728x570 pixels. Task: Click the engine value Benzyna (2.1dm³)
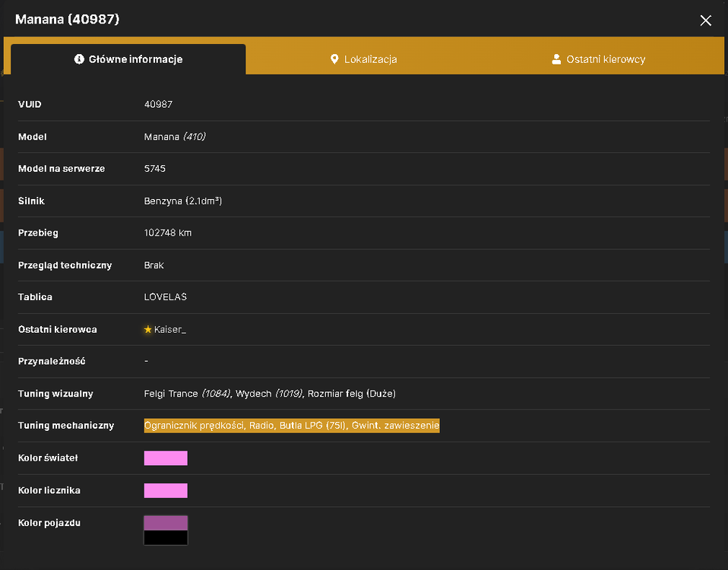tap(183, 201)
